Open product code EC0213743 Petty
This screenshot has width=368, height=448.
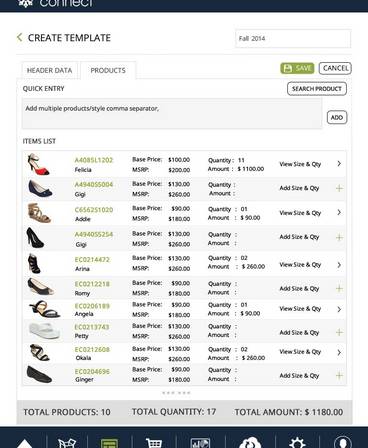click(x=92, y=327)
